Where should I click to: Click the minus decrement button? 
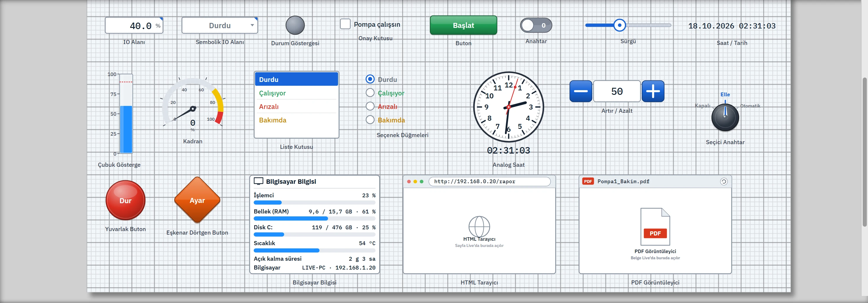tap(581, 91)
